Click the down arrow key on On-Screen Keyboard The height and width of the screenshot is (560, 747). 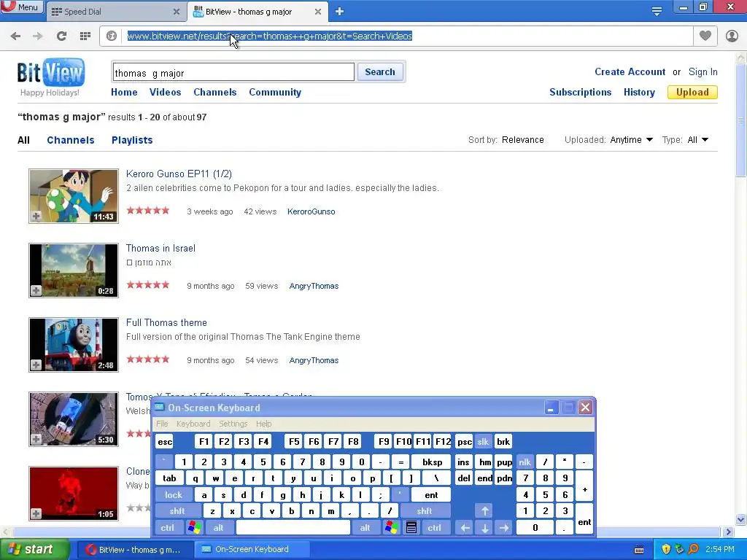click(x=484, y=528)
